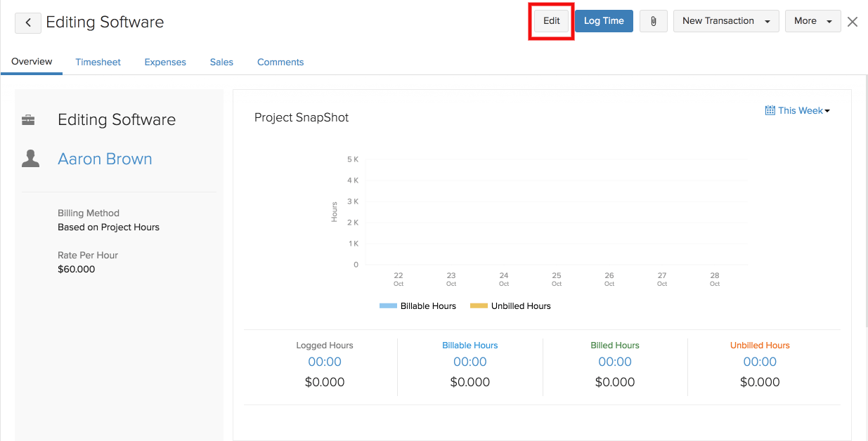
Task: Click the back arrow button
Action: [x=28, y=22]
